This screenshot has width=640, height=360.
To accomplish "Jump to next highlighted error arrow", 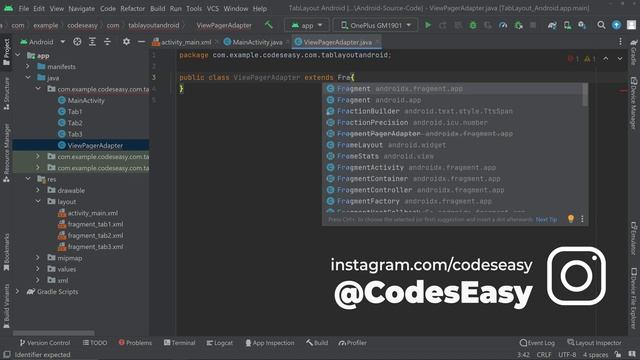I will 620,59.
